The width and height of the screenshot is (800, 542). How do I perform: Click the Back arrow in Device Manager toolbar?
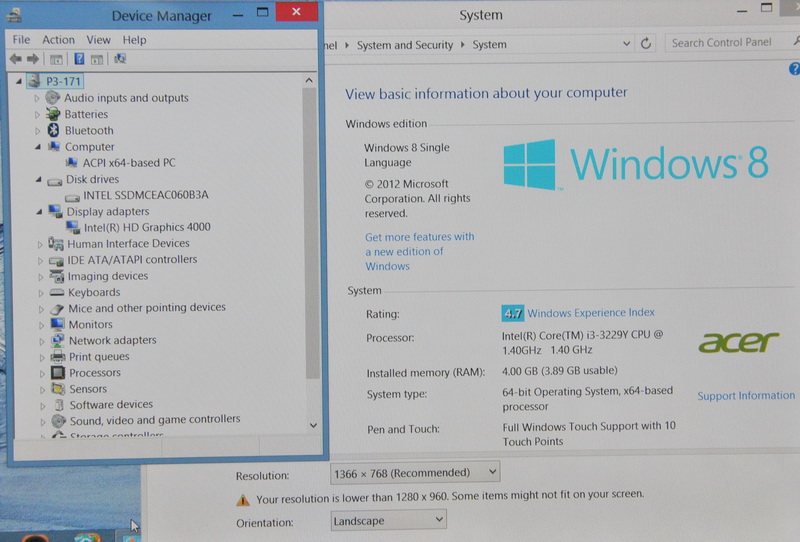point(16,59)
